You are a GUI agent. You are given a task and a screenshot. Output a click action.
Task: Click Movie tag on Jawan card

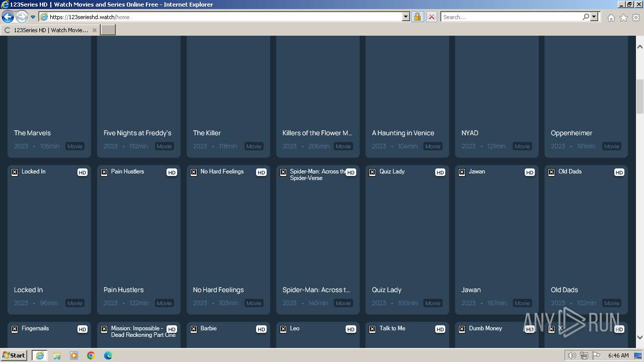(x=522, y=303)
